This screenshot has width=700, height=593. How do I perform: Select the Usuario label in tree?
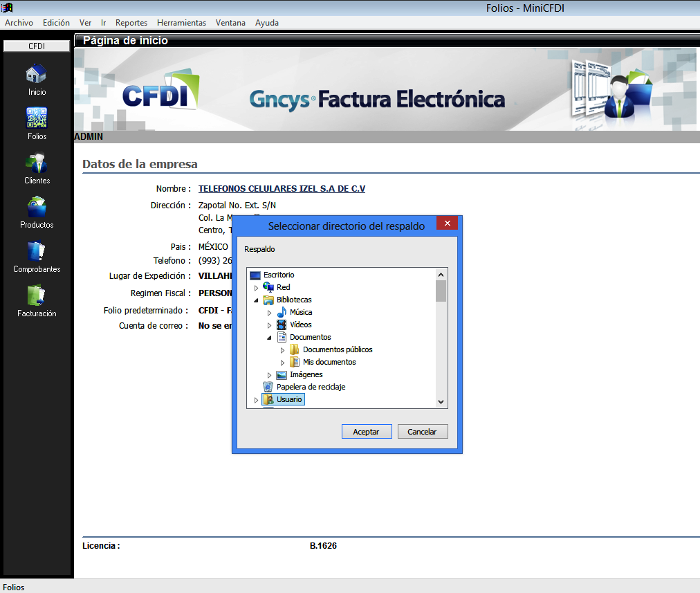(289, 400)
